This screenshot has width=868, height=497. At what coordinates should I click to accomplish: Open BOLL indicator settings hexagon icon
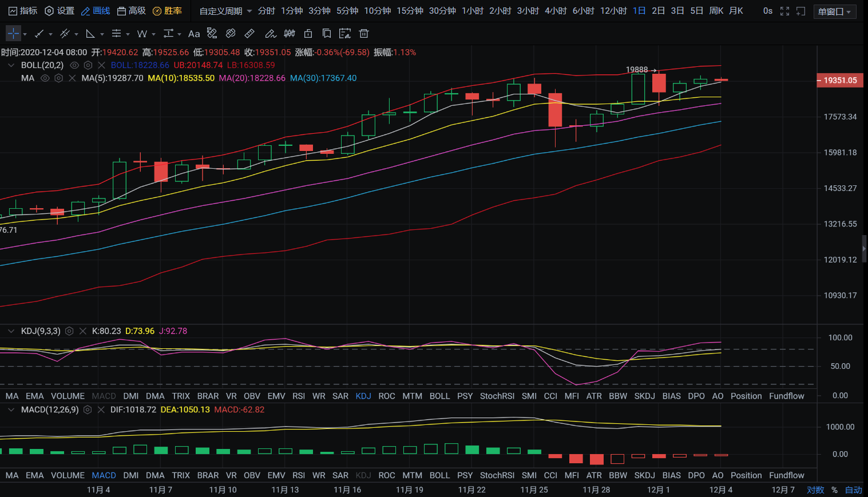tap(88, 65)
